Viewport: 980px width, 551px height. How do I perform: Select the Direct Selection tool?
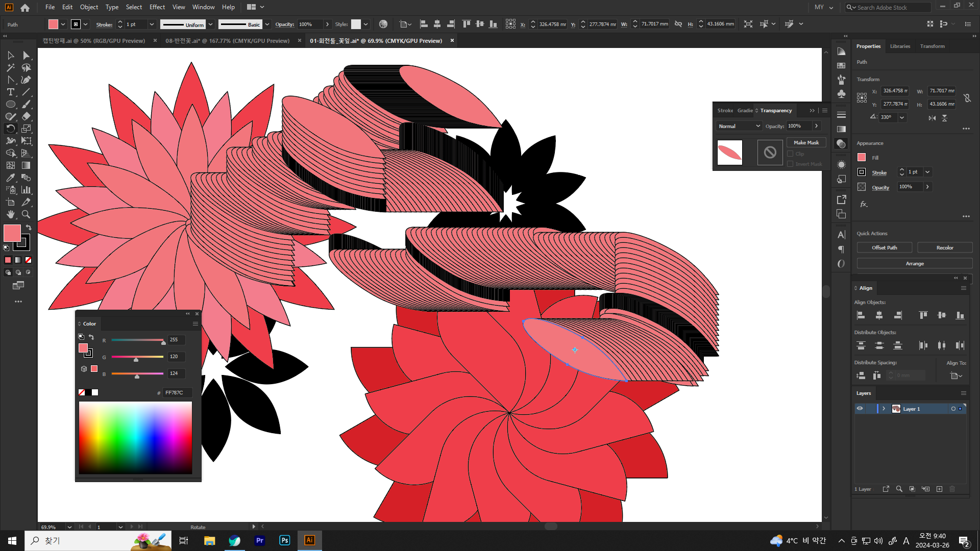(x=26, y=55)
